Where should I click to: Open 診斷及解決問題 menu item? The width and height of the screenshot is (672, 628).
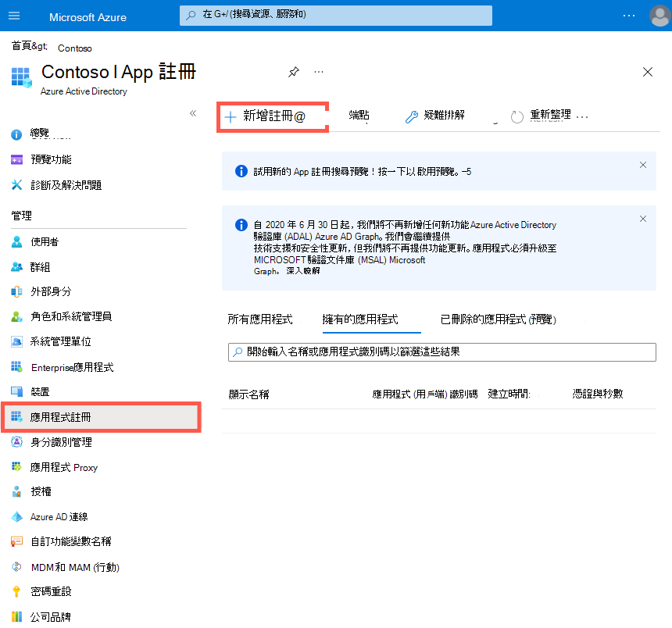pos(66,185)
